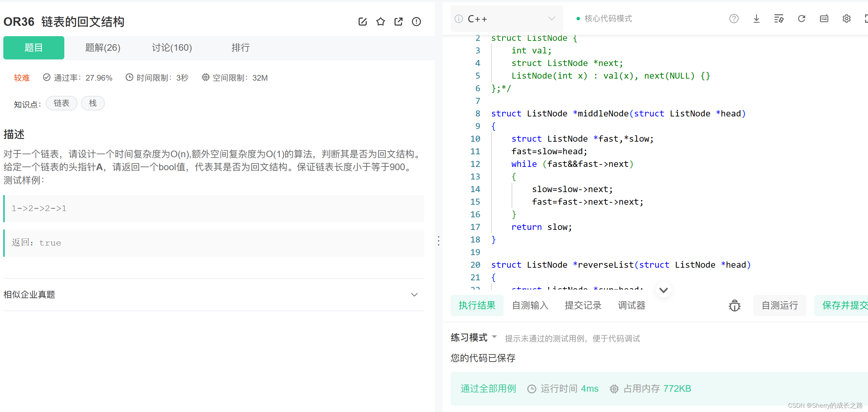The height and width of the screenshot is (412, 868).
Task: Click the 通过全部用例 result text
Action: point(488,389)
